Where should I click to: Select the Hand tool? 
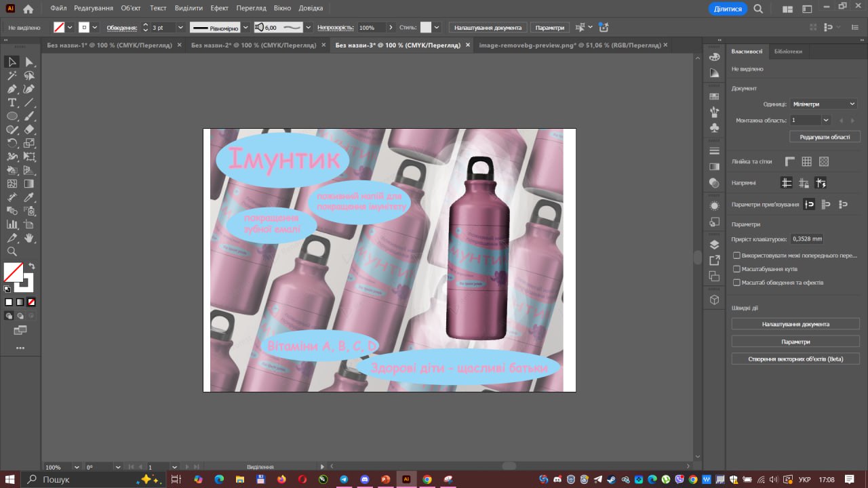[29, 238]
